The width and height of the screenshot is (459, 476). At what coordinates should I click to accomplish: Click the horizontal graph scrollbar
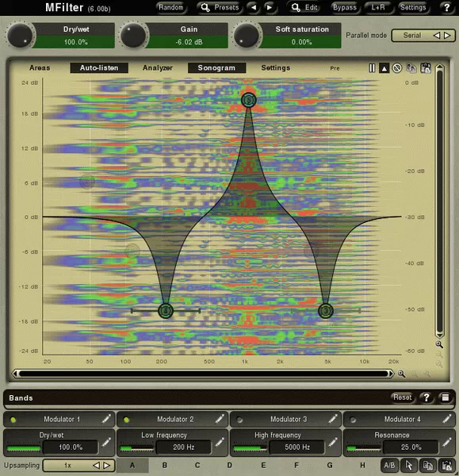[x=203, y=374]
